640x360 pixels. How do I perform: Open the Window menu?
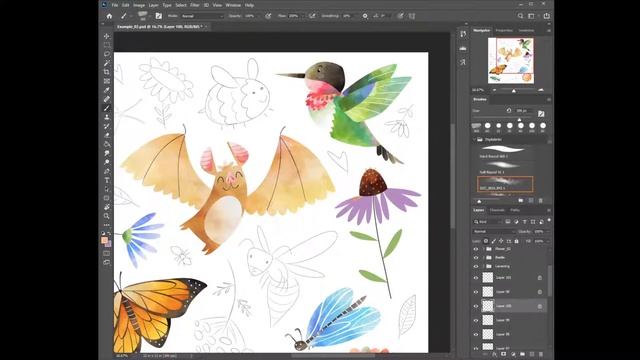(233, 5)
